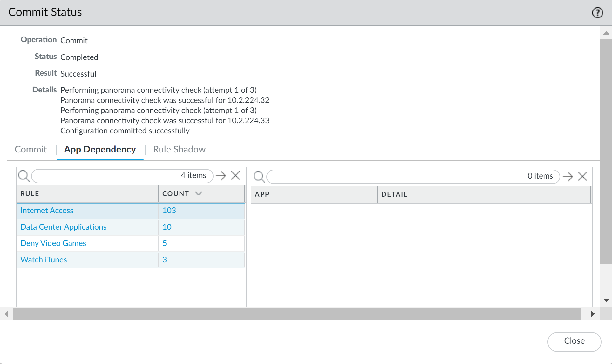Switch to the Commit tab
The height and width of the screenshot is (364, 612).
(x=31, y=149)
